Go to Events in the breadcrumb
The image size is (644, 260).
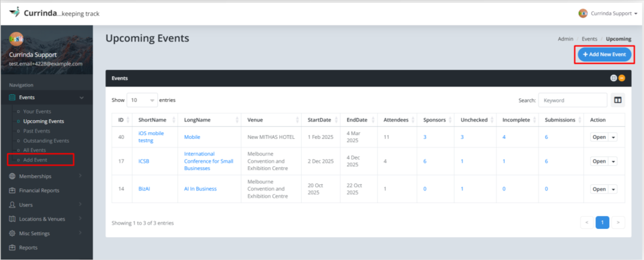(x=590, y=39)
